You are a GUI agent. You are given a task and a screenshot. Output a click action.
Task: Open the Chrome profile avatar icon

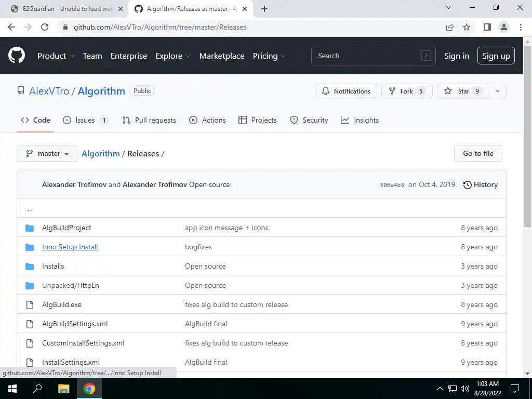[x=504, y=27]
